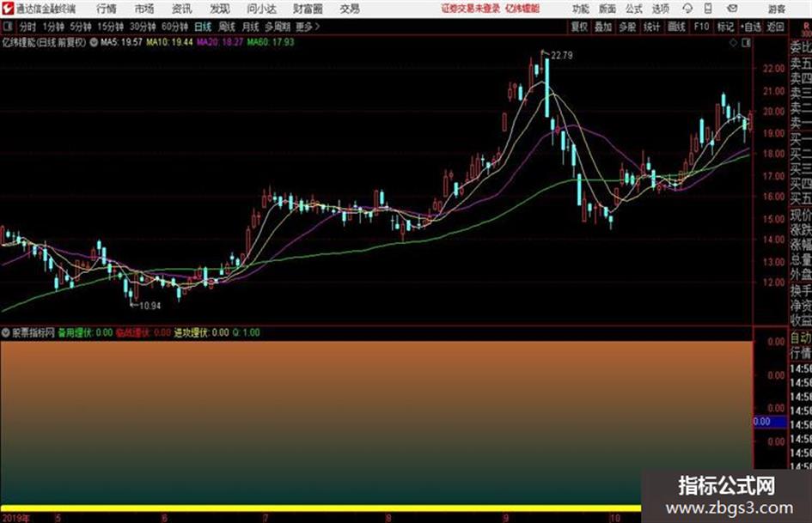Open the mobile phone icon in title bar
This screenshot has width=812, height=523.
pyautogui.click(x=708, y=9)
